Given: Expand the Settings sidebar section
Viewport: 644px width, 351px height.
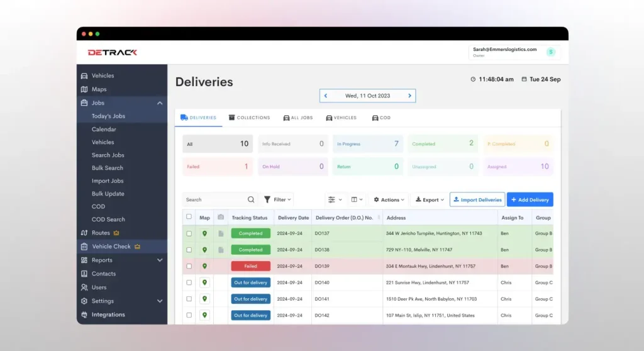Looking at the screenshot, I should coord(160,301).
